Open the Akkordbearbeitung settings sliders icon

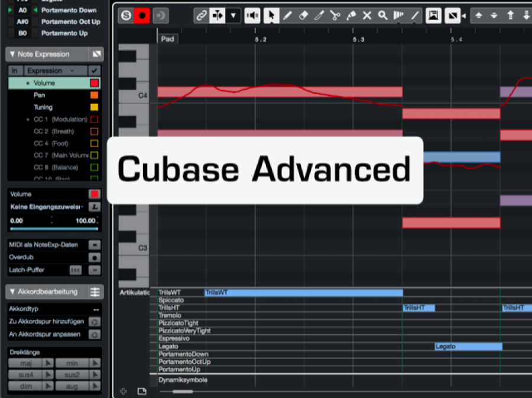(x=95, y=292)
